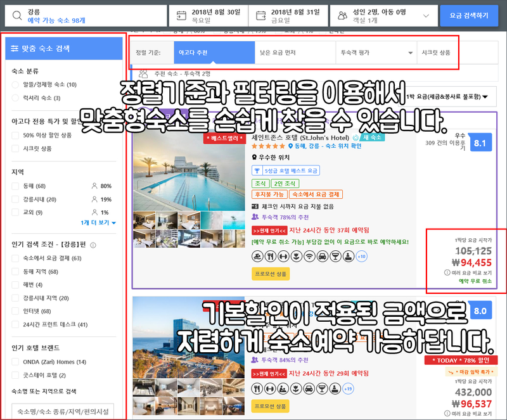Click the restaurant amenity icon for 세인트존스 호텔
Image resolution: width=507 pixels, height=420 pixels.
[271, 257]
